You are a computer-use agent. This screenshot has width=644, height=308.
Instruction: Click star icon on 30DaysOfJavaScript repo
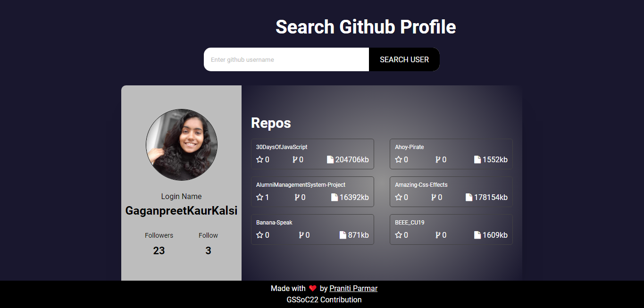coord(259,160)
